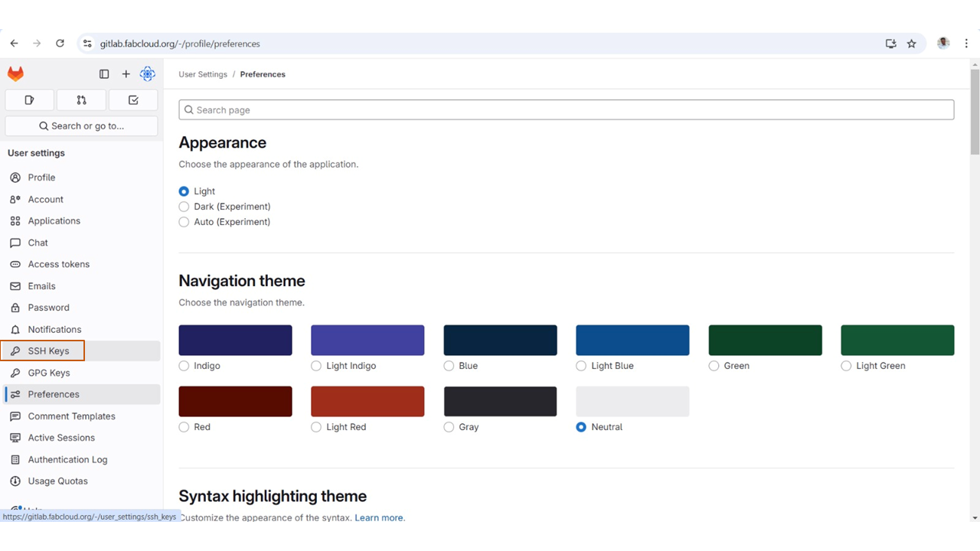Go to Account settings

click(83, 200)
